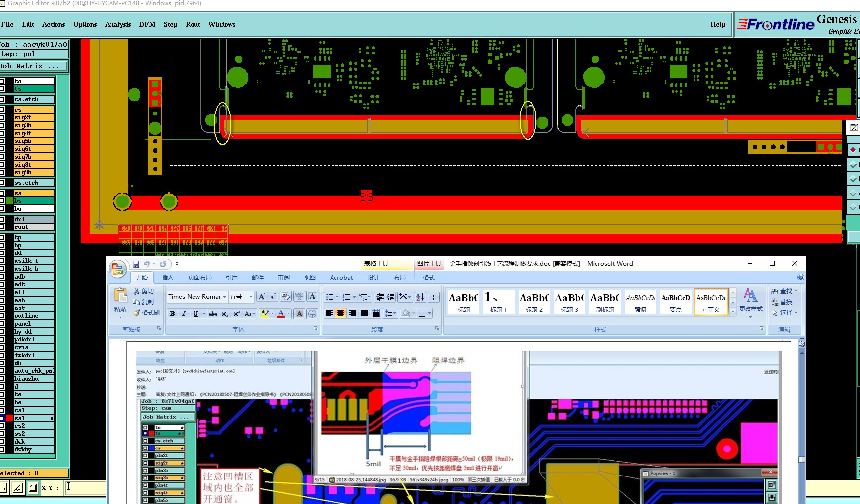
Task: Apply text highlight color in Word
Action: click(x=264, y=314)
